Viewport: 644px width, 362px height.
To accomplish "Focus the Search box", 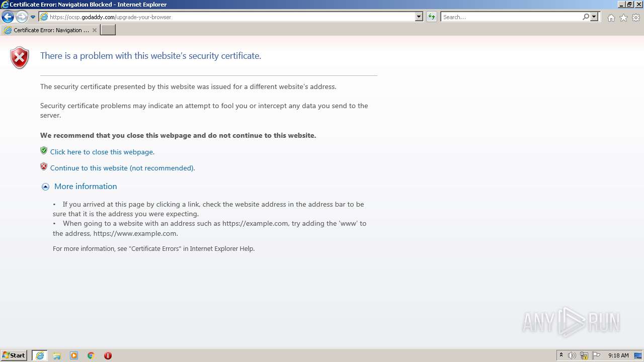I will pyautogui.click(x=511, y=17).
